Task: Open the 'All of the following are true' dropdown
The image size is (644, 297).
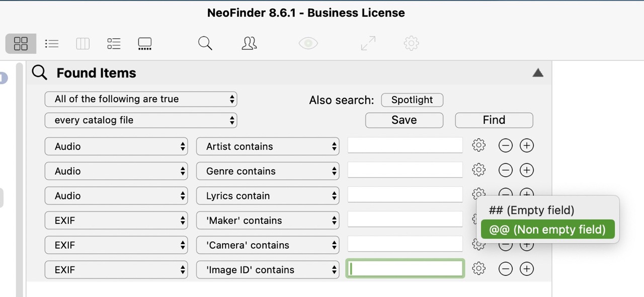Action: (x=141, y=99)
